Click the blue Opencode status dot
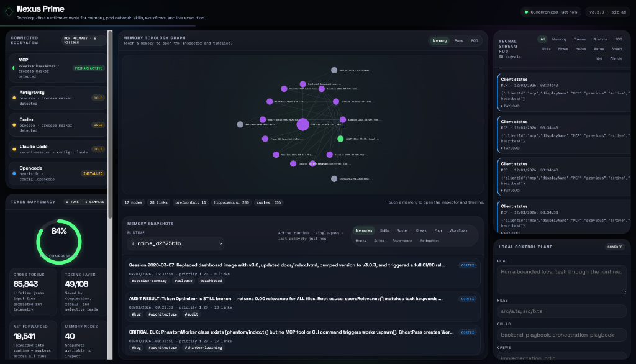 coord(14,173)
